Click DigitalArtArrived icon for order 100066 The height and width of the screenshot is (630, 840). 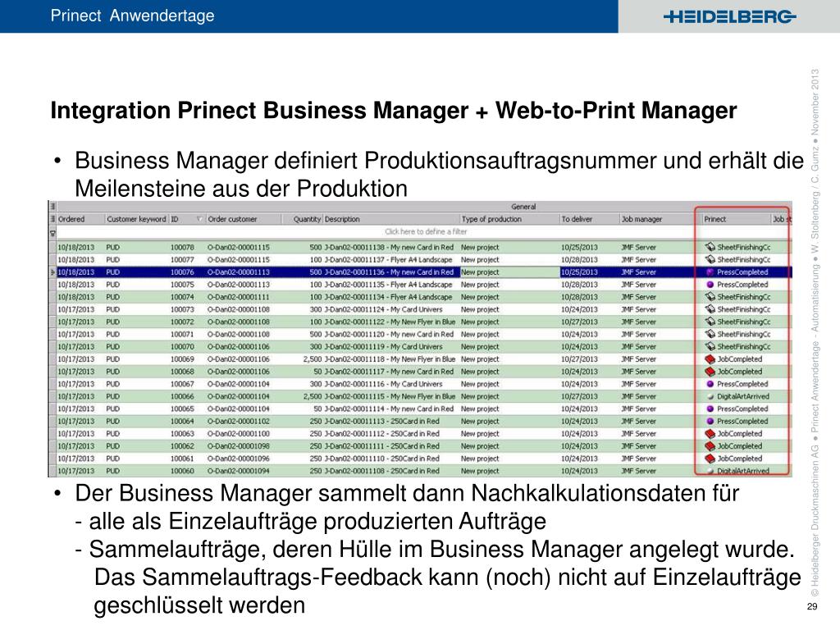pos(710,396)
